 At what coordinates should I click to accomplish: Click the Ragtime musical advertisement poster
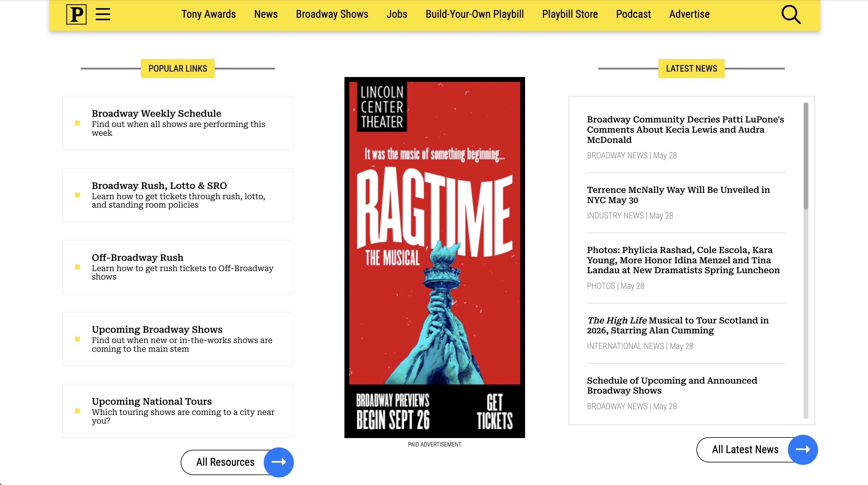[434, 257]
